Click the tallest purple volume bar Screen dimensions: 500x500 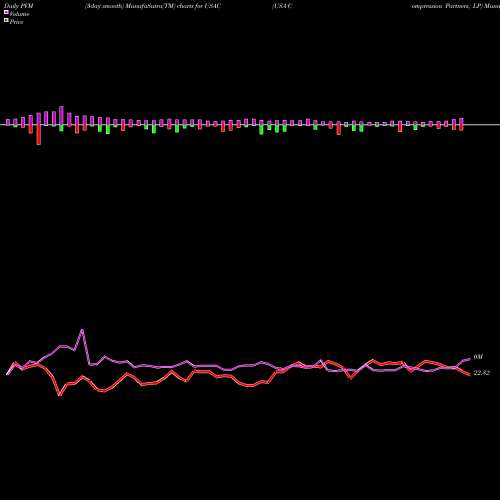click(x=61, y=116)
